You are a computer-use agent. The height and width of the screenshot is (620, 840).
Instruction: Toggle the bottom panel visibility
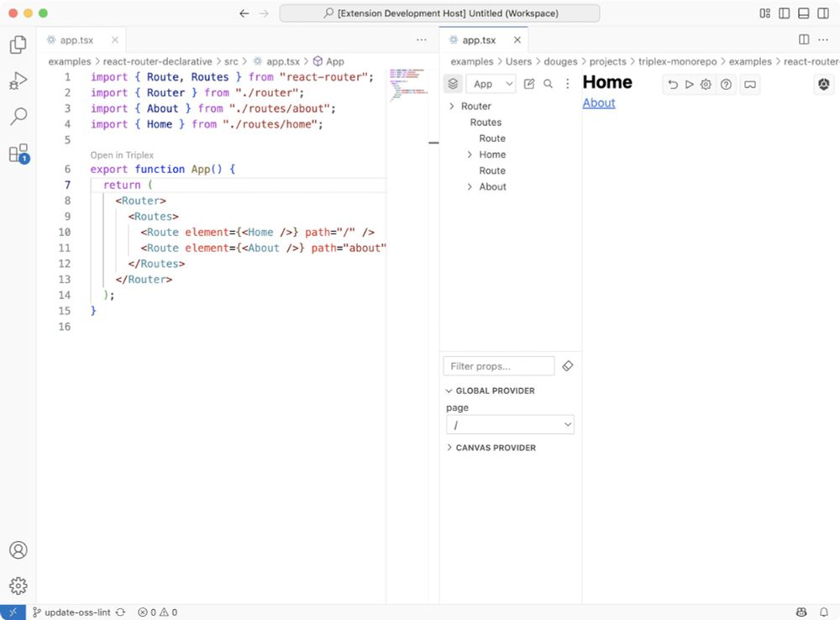point(804,13)
